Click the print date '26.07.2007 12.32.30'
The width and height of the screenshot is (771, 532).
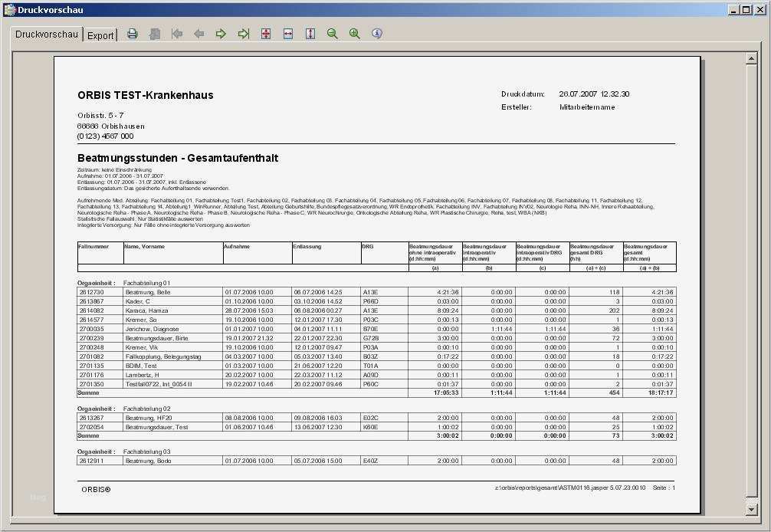click(x=594, y=94)
